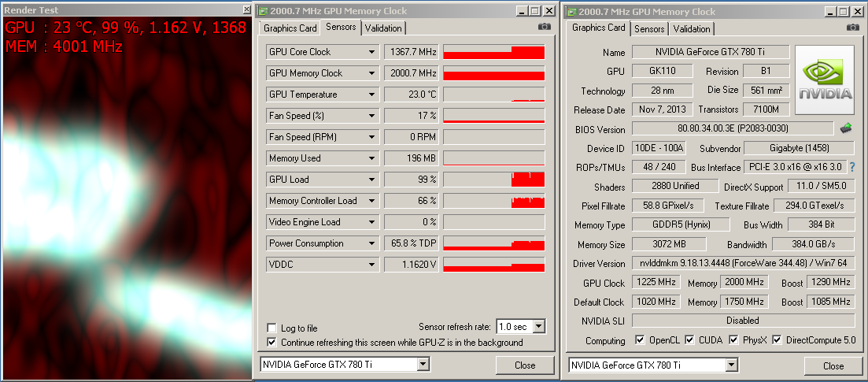Open the Memory Controller Load dropdown
Screen dimensions: 868x382
(372, 201)
